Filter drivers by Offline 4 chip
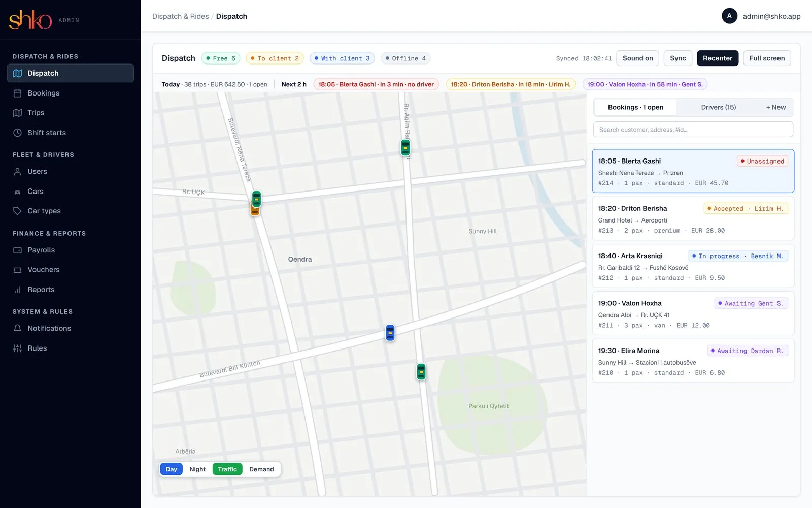 click(405, 58)
